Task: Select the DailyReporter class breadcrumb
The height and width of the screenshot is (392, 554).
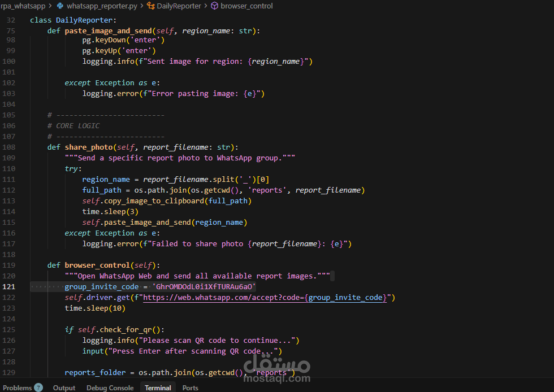Action: [x=179, y=6]
